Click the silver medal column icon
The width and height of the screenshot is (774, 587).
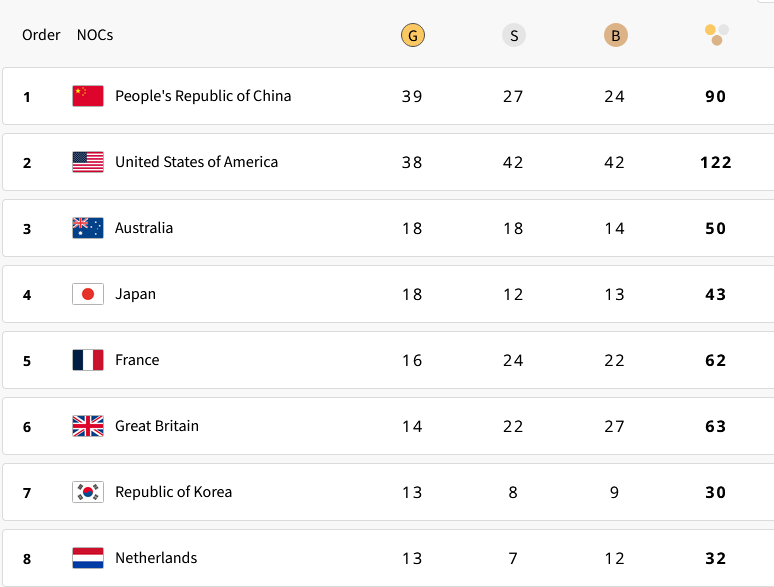pos(514,36)
